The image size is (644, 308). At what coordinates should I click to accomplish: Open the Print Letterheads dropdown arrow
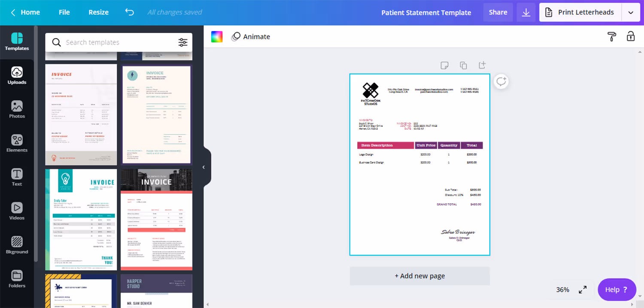[x=631, y=12]
